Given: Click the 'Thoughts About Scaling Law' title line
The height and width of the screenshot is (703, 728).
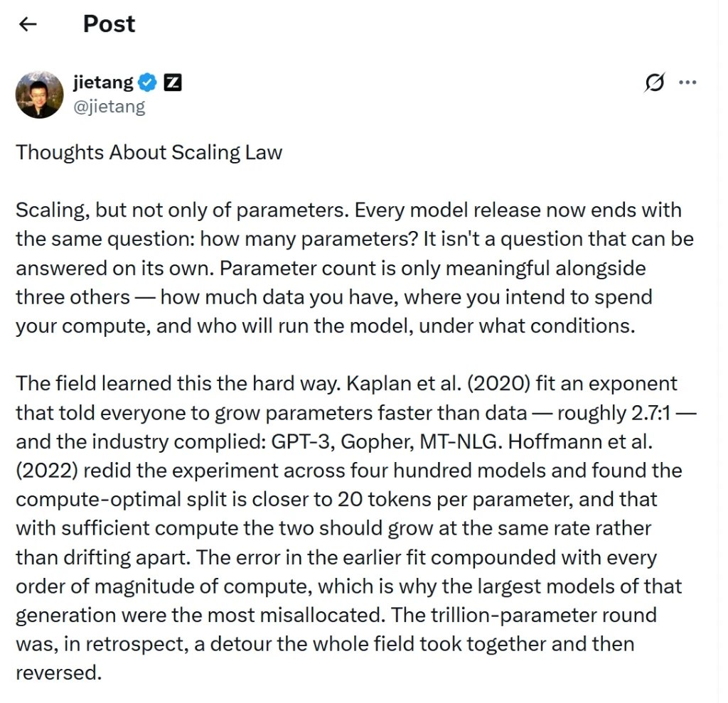Looking at the screenshot, I should pyautogui.click(x=149, y=152).
